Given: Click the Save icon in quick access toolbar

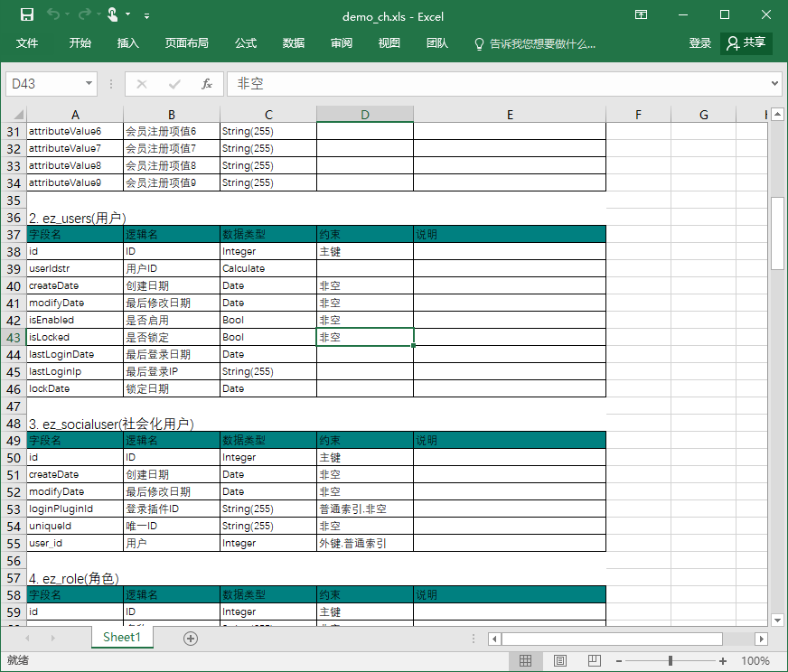Looking at the screenshot, I should coord(26,14).
